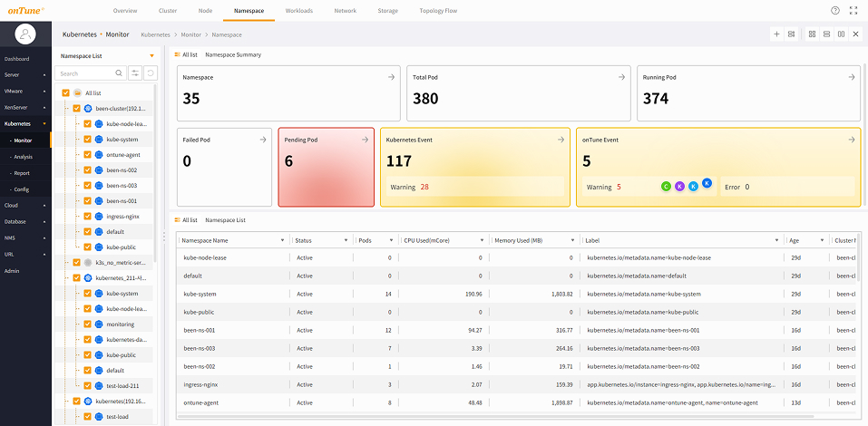Viewport: 868px width, 426px height.
Task: Click the Search field in Namespace List
Action: coord(90,73)
